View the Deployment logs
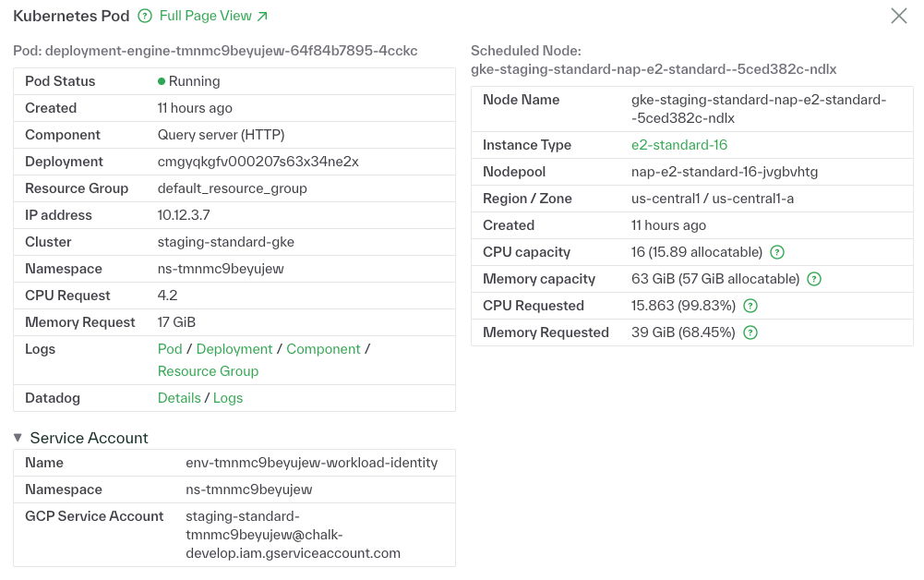 point(234,349)
